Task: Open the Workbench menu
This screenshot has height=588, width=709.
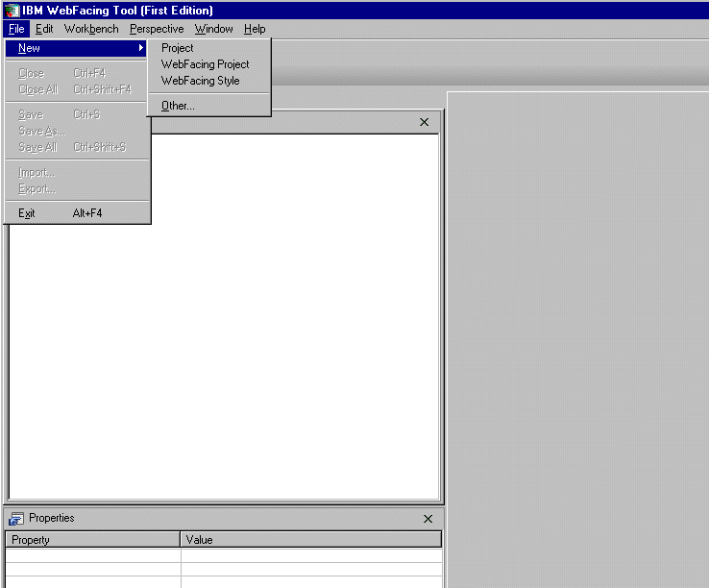Action: click(x=91, y=29)
